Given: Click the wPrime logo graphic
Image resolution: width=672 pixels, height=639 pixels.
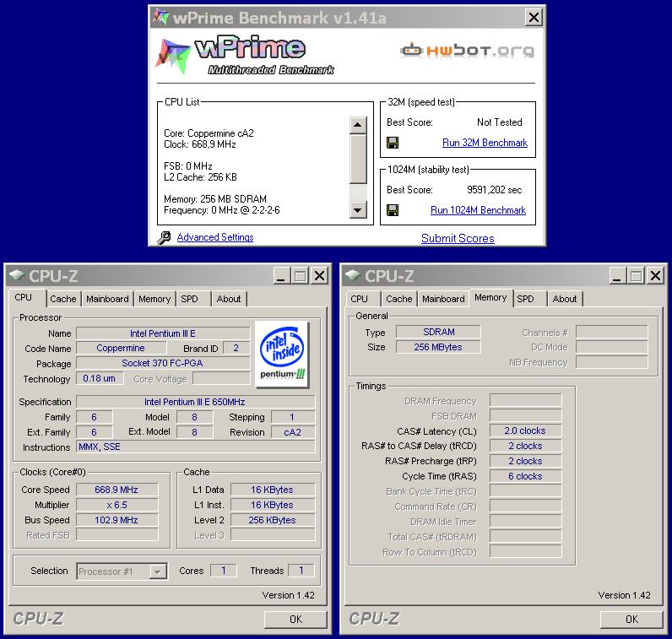Looking at the screenshot, I should click(244, 56).
